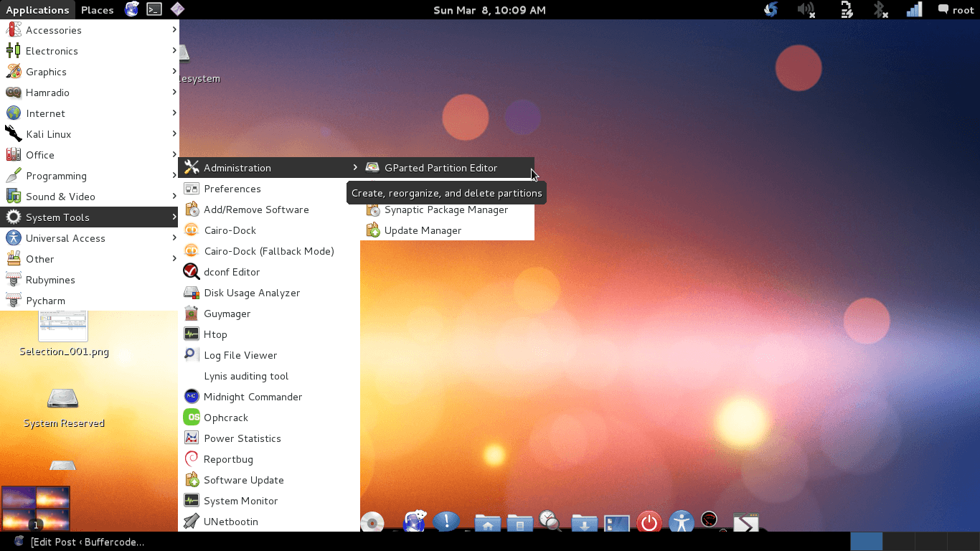
Task: Launch Add/Remove Software
Action: (269, 209)
